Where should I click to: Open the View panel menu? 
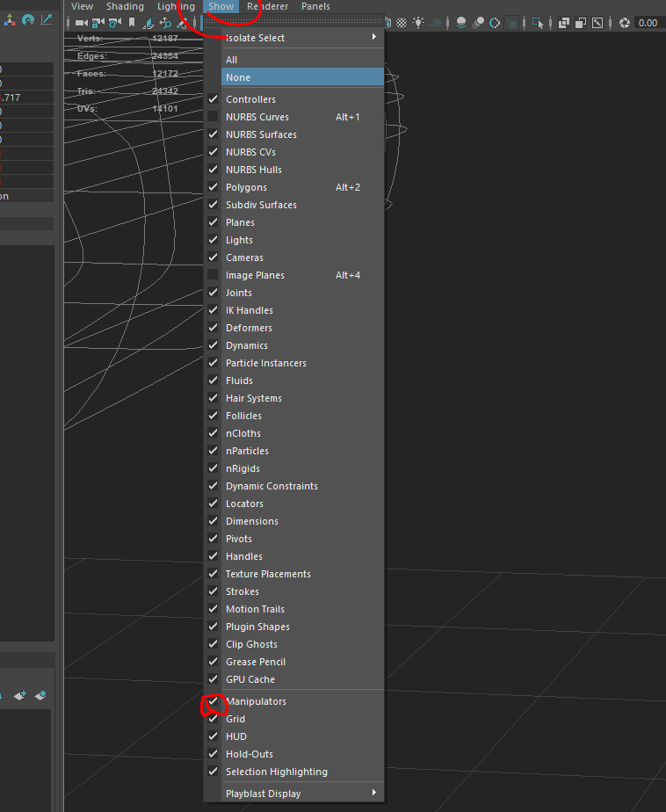[x=82, y=6]
